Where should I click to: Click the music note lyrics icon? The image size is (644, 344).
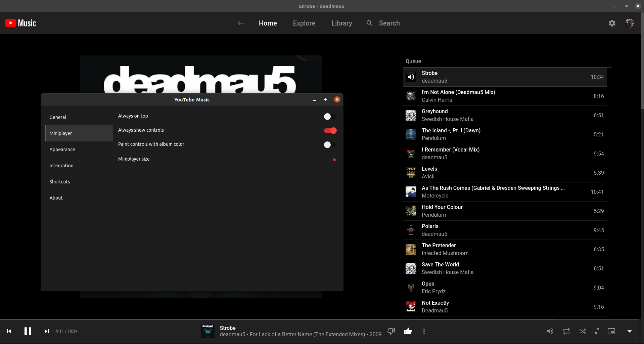pyautogui.click(x=597, y=331)
